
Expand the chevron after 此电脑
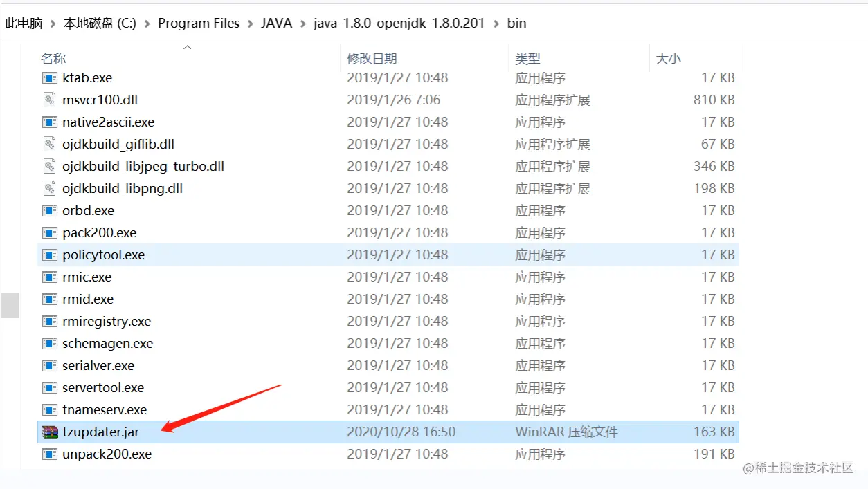[x=53, y=24]
